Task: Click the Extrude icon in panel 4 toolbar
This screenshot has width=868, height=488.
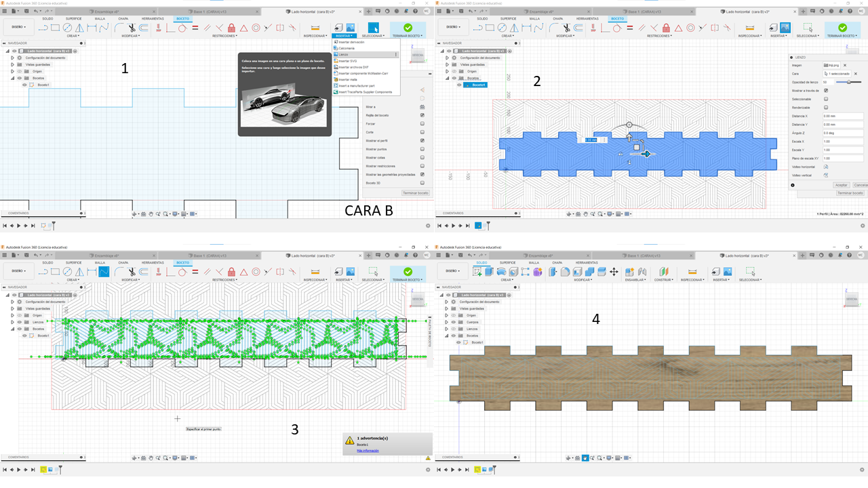Action: [x=490, y=271]
